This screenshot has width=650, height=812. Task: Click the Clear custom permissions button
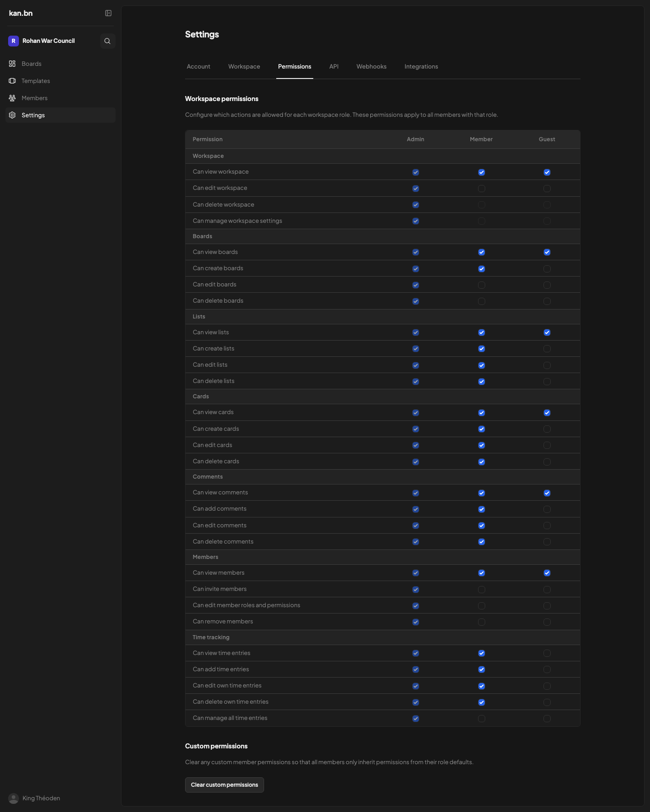point(224,785)
